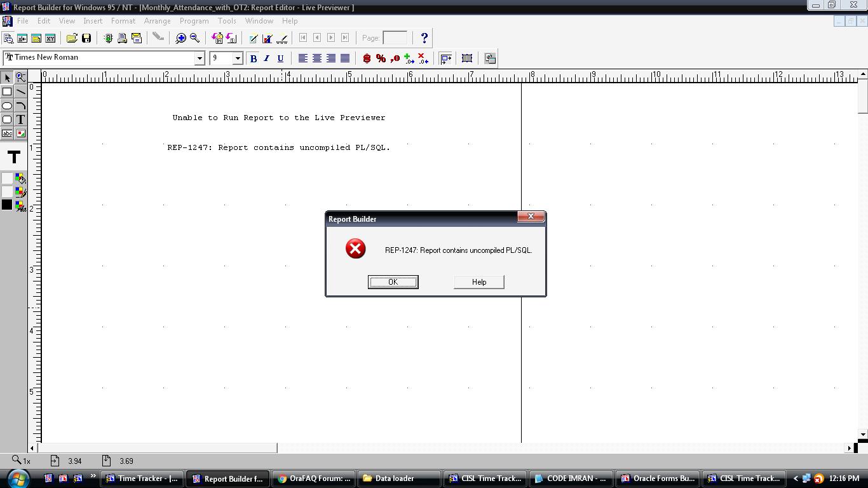Apply currency dollar format
This screenshot has height=488, width=868.
(367, 58)
